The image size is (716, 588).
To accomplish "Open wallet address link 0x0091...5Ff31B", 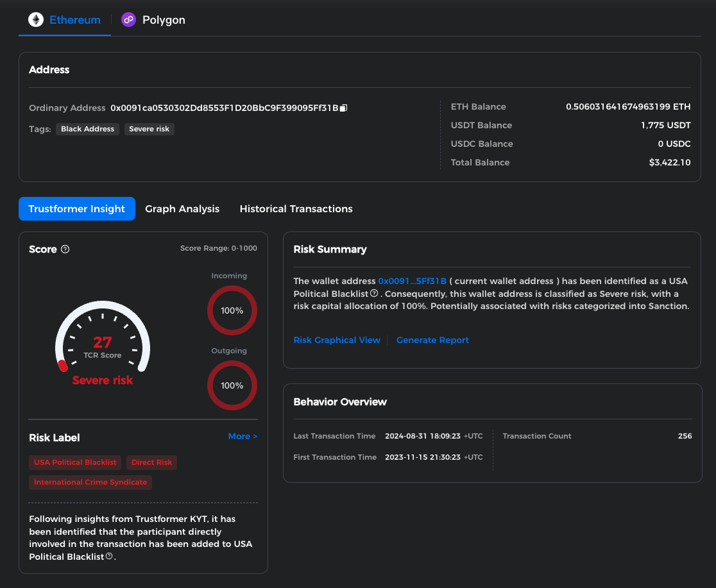I will pyautogui.click(x=412, y=281).
